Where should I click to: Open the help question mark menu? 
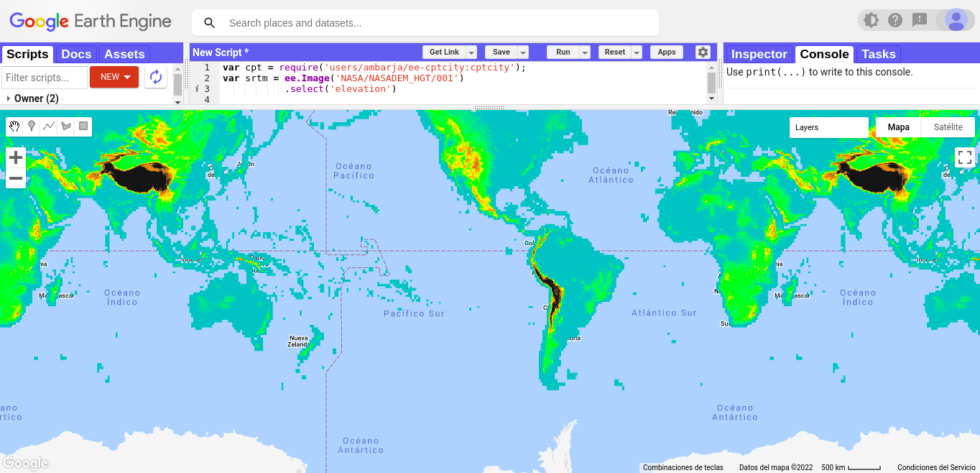tap(895, 20)
